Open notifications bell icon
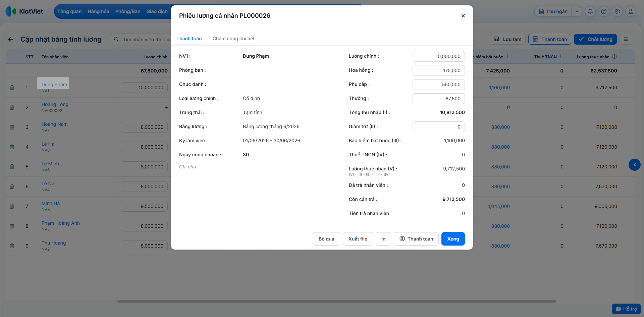Viewport: 644px width, 317px height. 590,11
